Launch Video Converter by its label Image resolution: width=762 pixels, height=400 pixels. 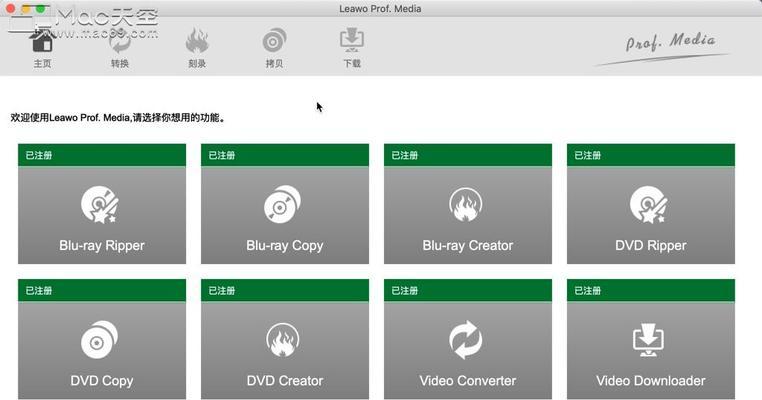pos(468,381)
